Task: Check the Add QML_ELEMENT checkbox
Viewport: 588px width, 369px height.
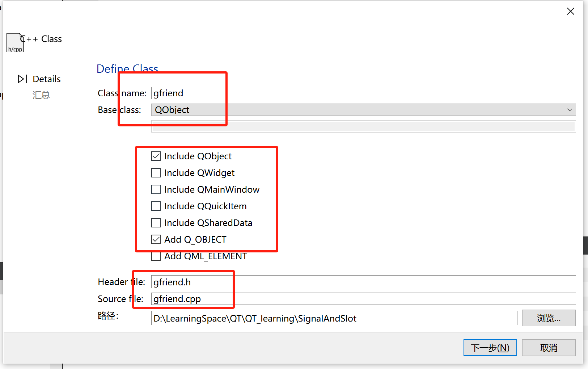Action: pos(156,256)
